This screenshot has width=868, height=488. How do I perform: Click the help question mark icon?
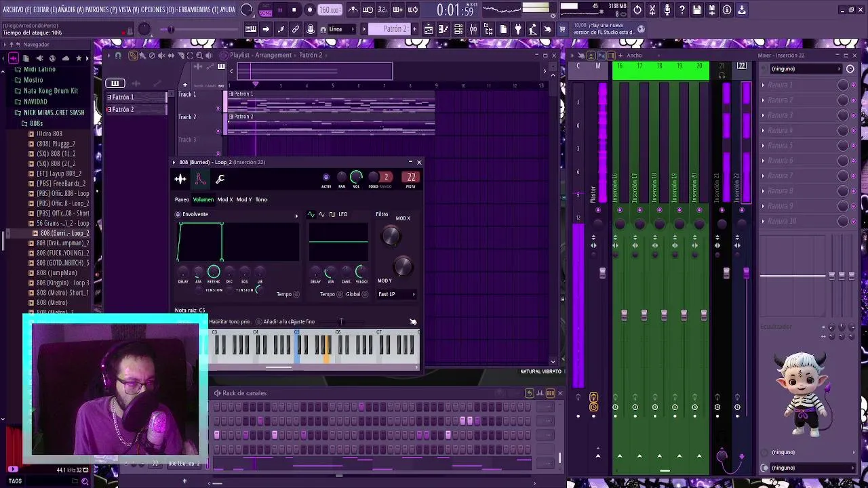tap(682, 10)
